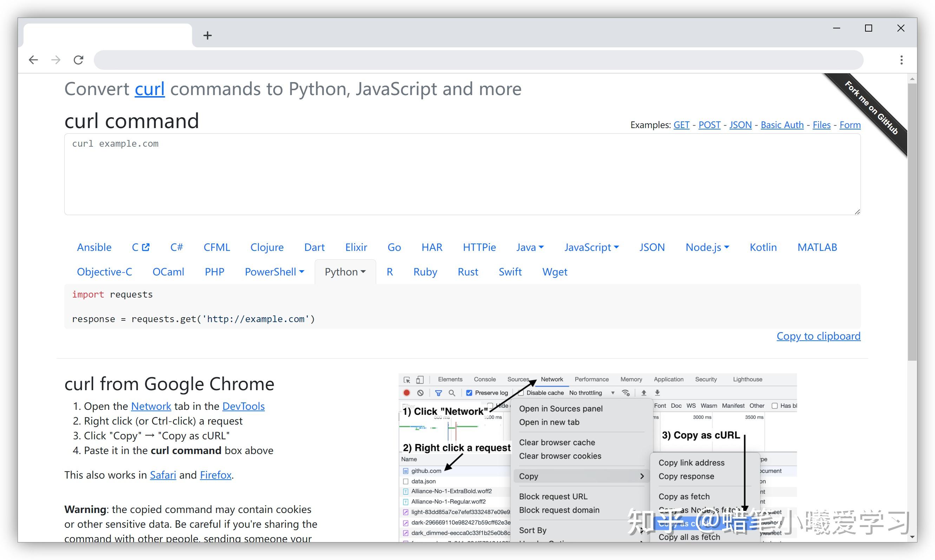Click the browser forward arrow
This screenshot has height=560, width=935.
(x=56, y=60)
